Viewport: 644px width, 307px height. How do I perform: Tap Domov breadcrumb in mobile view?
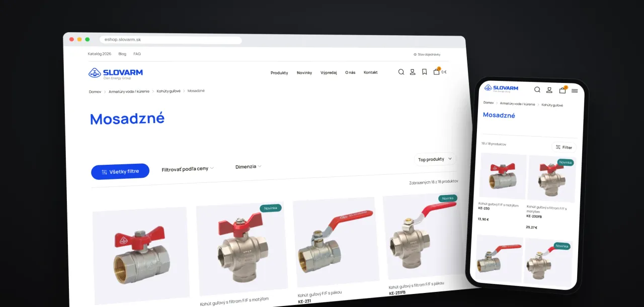point(489,103)
